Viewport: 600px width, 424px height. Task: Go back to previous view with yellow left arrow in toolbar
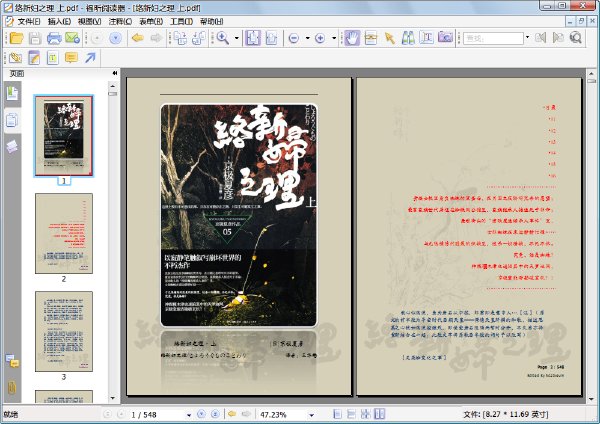pos(137,38)
